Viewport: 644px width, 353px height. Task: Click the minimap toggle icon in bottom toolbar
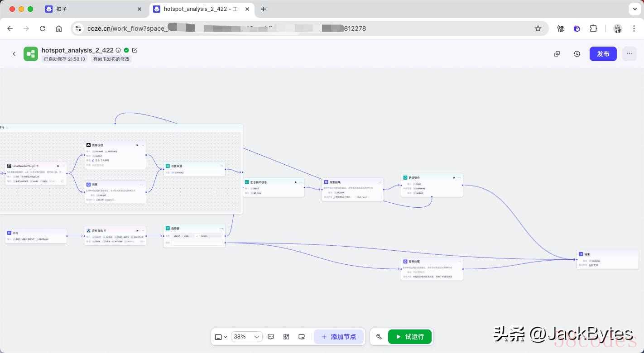(x=302, y=337)
